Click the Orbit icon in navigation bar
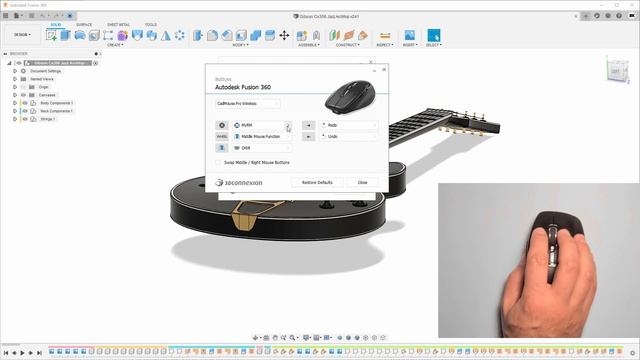 255,338
